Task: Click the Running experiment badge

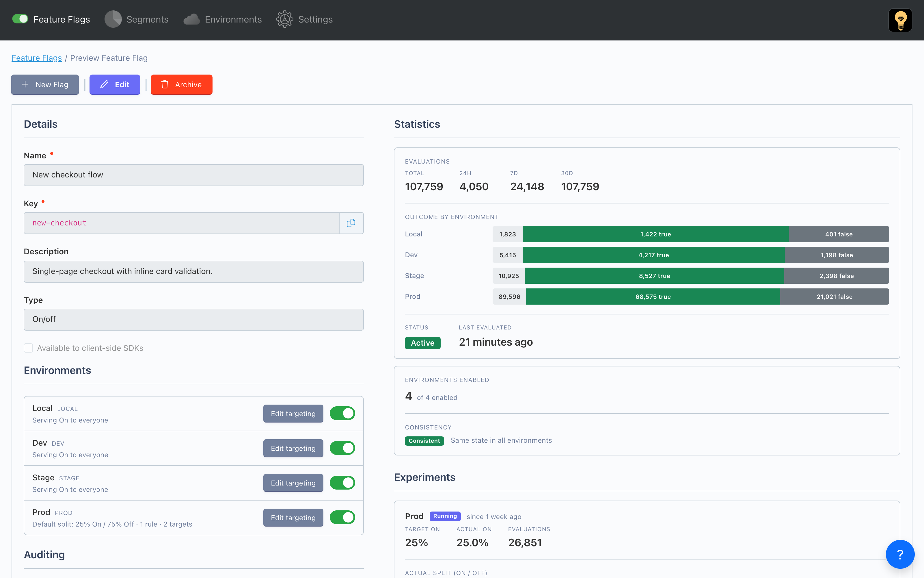Action: [445, 516]
